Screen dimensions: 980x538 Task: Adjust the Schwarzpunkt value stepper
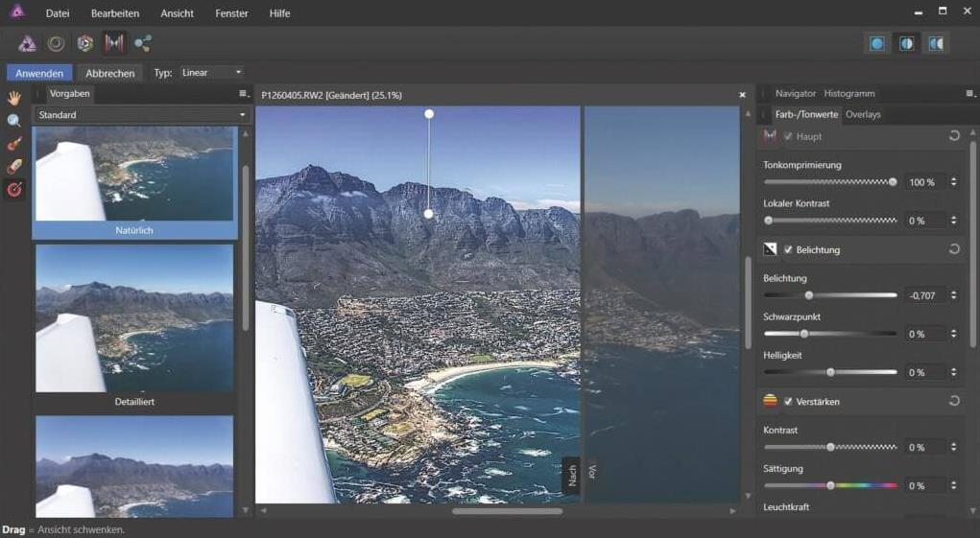tap(954, 334)
